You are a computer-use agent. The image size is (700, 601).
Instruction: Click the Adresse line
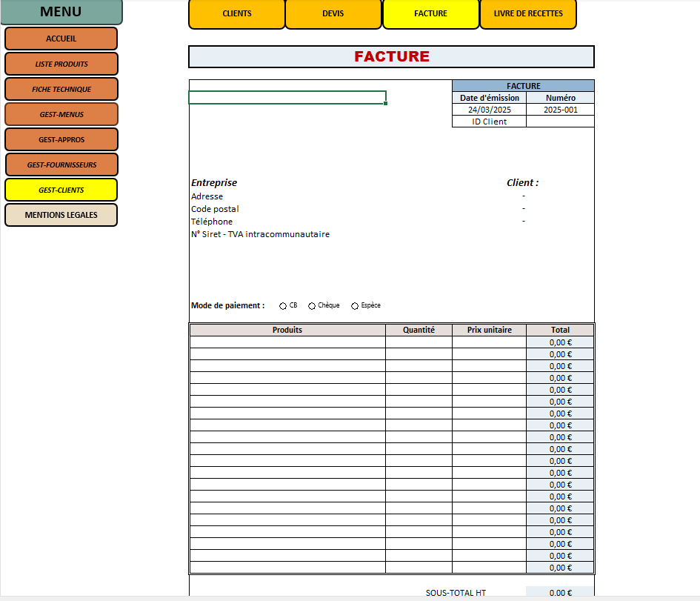tap(207, 196)
